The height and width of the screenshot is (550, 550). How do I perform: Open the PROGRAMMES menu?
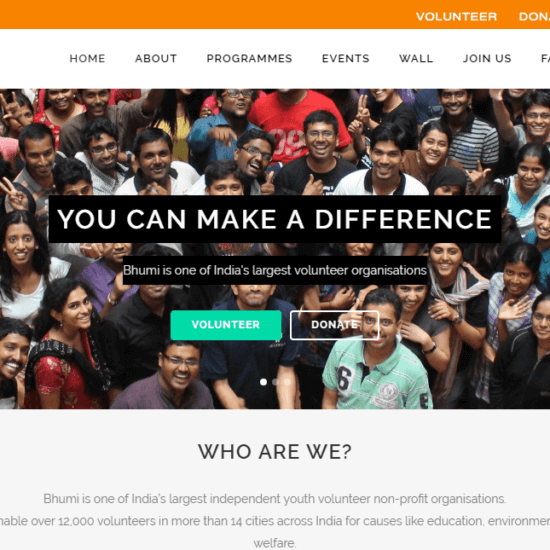pos(249,58)
